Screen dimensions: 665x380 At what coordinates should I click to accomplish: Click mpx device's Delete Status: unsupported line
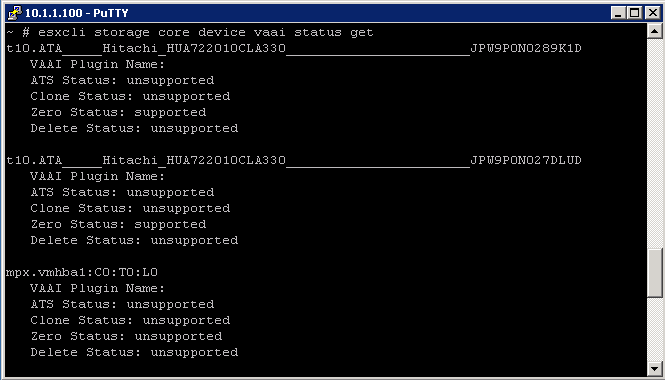coord(134,352)
